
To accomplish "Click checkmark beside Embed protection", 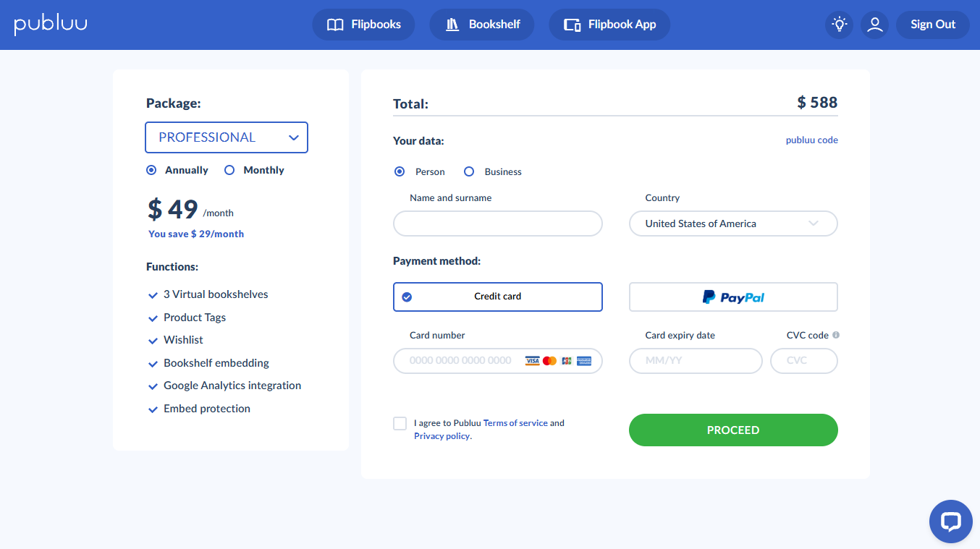I will click(153, 409).
